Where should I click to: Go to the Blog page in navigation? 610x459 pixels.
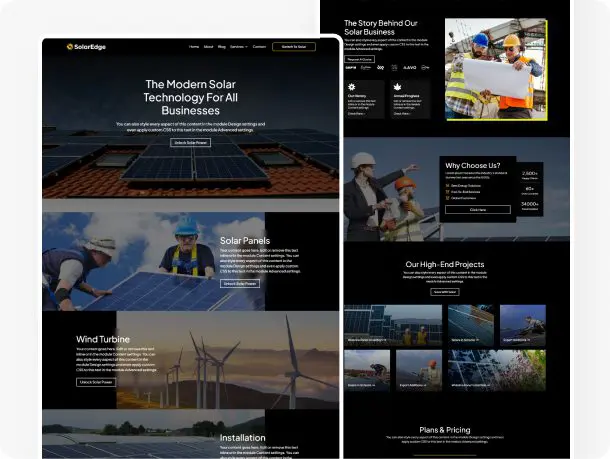click(x=221, y=47)
